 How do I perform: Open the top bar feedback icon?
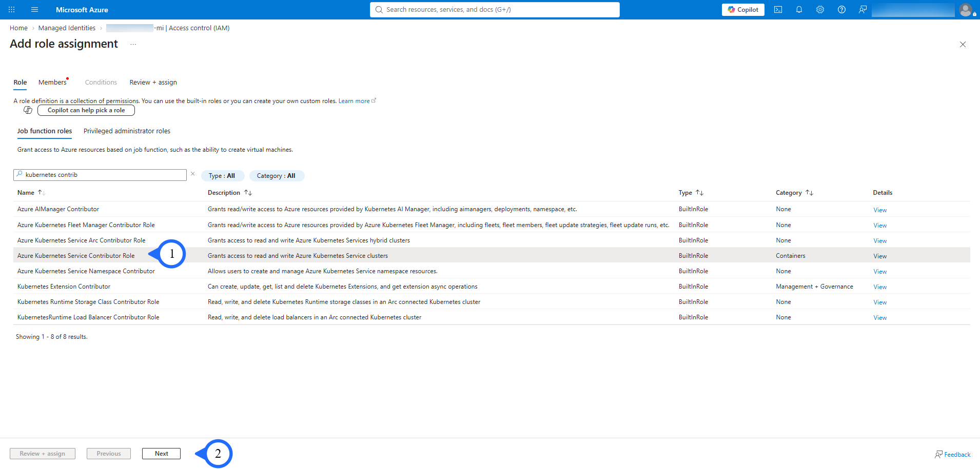(863, 10)
